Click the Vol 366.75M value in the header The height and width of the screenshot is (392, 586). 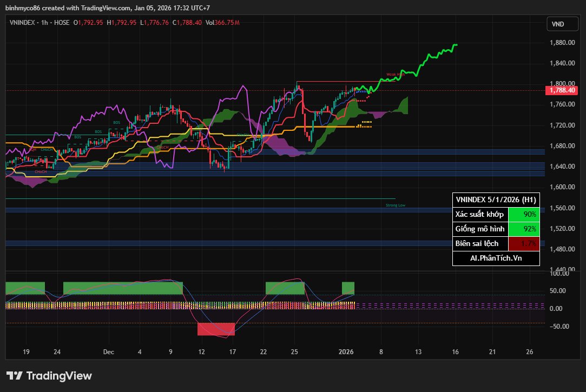(x=222, y=23)
